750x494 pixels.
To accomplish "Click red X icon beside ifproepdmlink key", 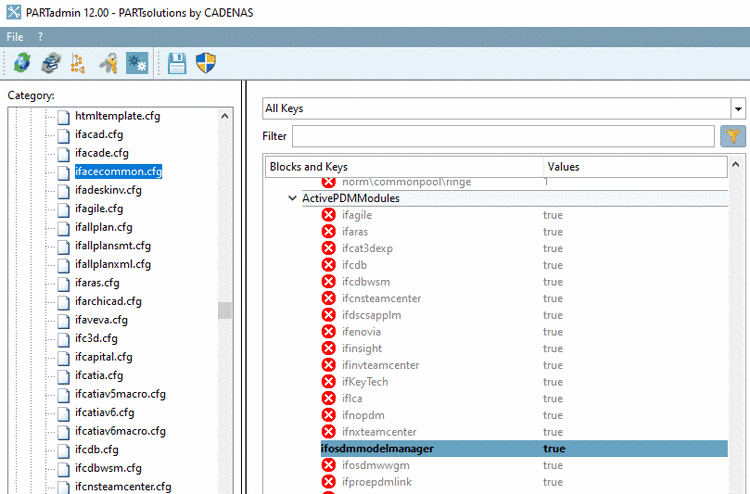I will coord(329,482).
